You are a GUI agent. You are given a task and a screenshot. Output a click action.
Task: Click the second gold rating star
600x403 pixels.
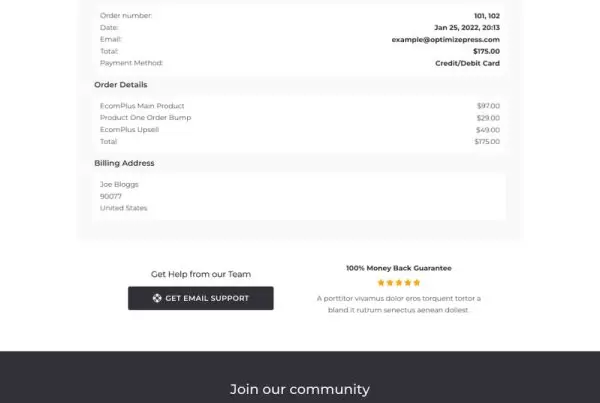[390, 283]
